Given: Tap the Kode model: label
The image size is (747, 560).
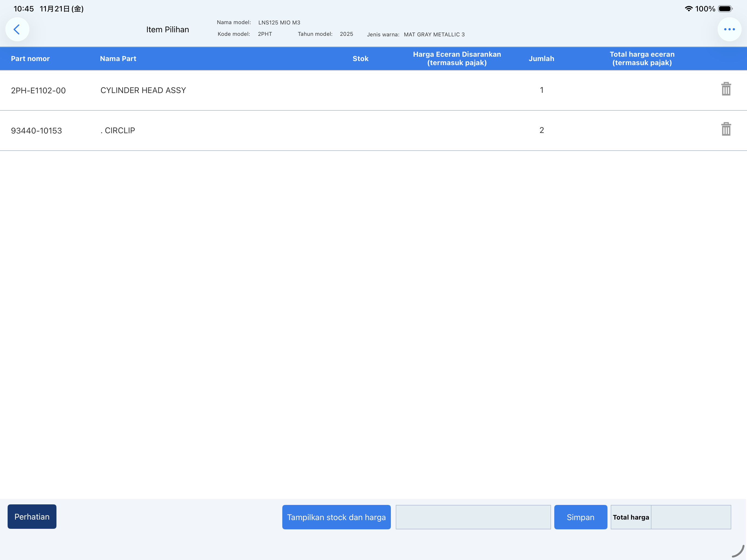Looking at the screenshot, I should pyautogui.click(x=234, y=34).
